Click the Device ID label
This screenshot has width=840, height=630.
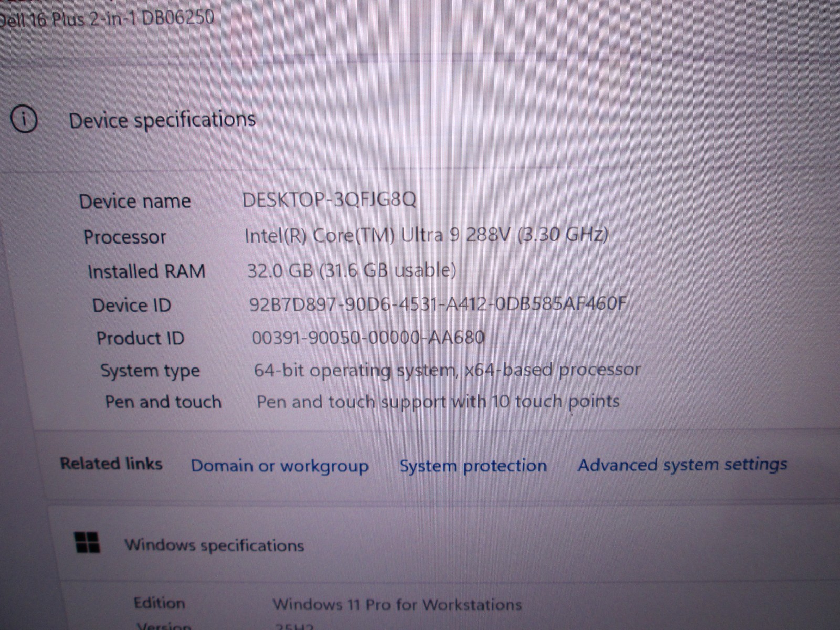132,305
